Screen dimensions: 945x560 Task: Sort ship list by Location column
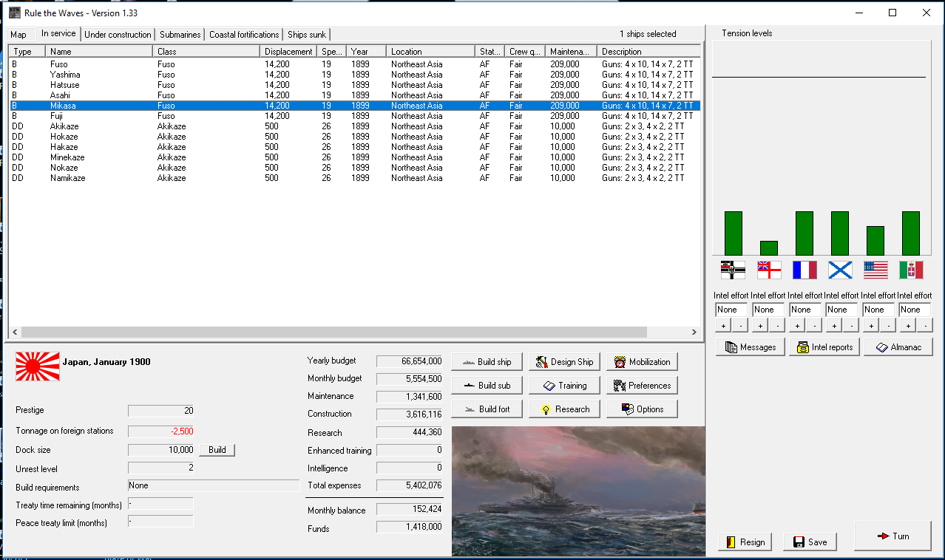click(x=431, y=52)
